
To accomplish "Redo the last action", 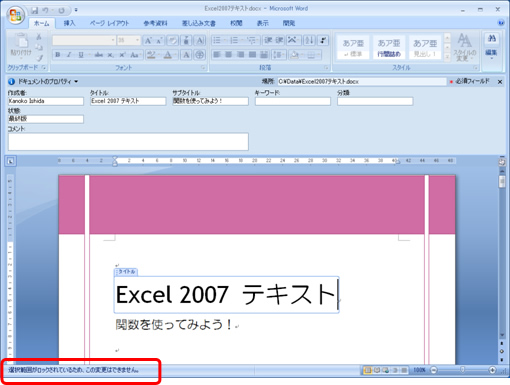I will pos(62,10).
